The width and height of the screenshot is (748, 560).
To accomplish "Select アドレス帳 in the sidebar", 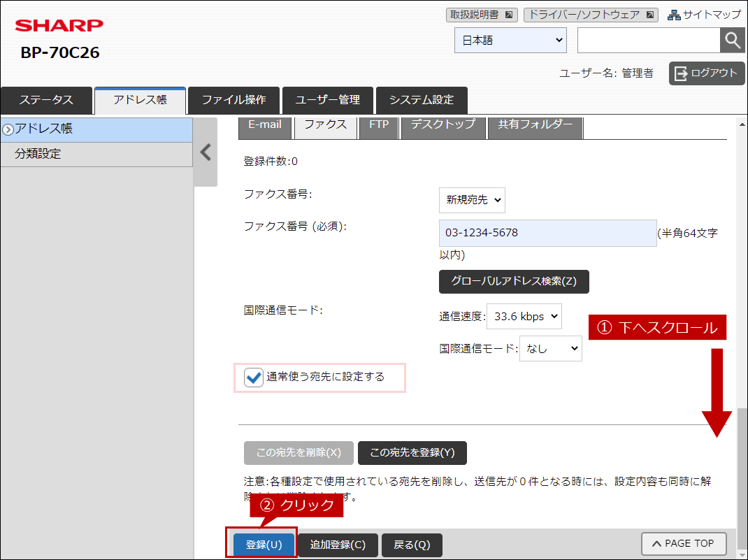I will (x=97, y=129).
